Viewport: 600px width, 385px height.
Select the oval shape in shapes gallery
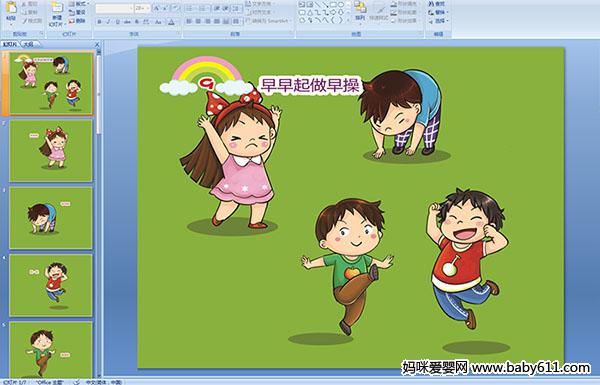(341, 4)
